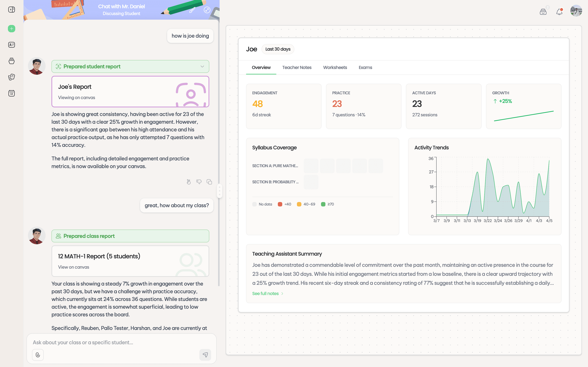Switch to the Teacher Notes tab

click(x=297, y=68)
